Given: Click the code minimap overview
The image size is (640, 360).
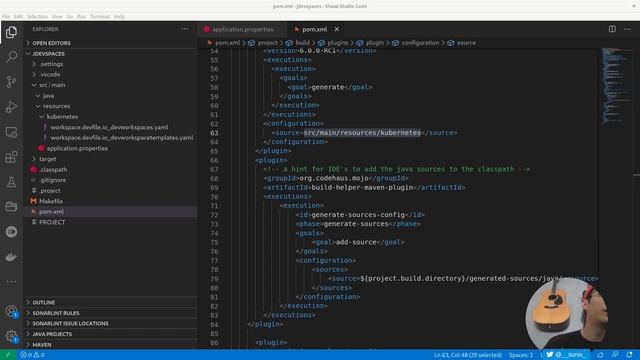Looking at the screenshot, I should 616,86.
